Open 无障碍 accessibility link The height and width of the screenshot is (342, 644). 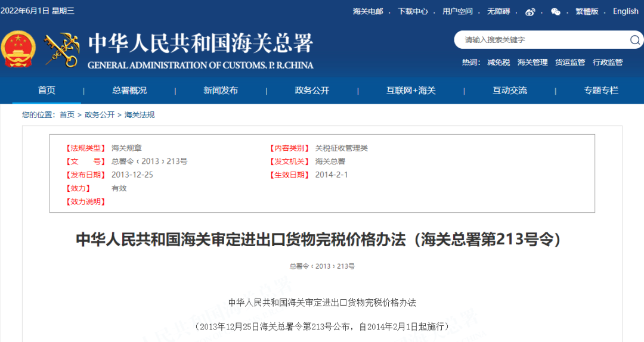click(498, 11)
